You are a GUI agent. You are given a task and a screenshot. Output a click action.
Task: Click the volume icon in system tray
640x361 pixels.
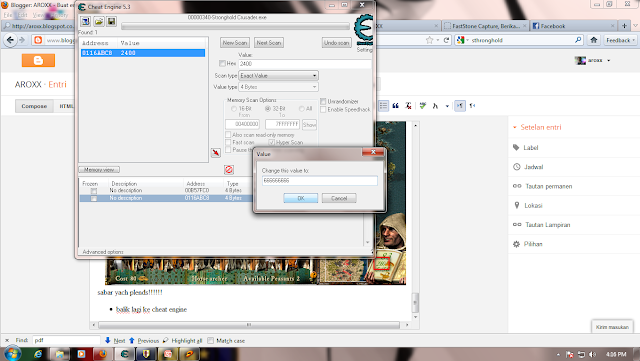click(592, 354)
